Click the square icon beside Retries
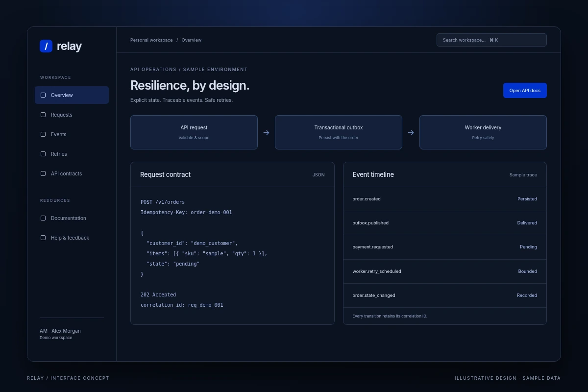Viewport: 588px width, 392px height. click(43, 154)
